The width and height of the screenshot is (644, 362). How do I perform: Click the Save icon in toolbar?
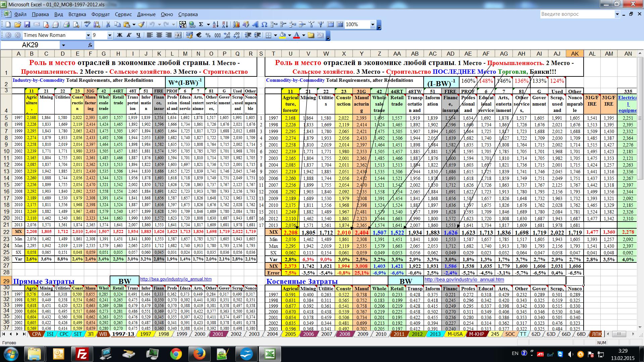pyautogui.click(x=27, y=24)
